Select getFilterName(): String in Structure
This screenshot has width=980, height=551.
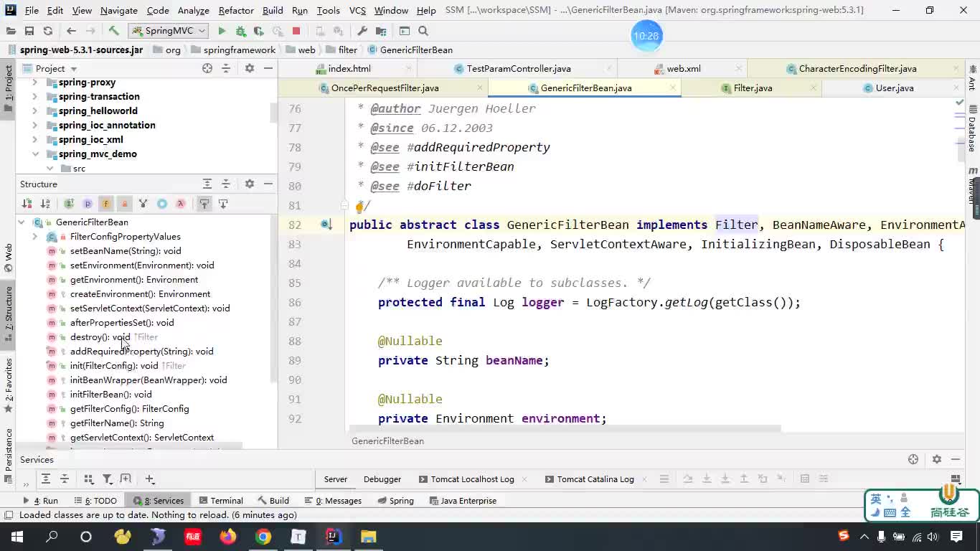pos(117,423)
